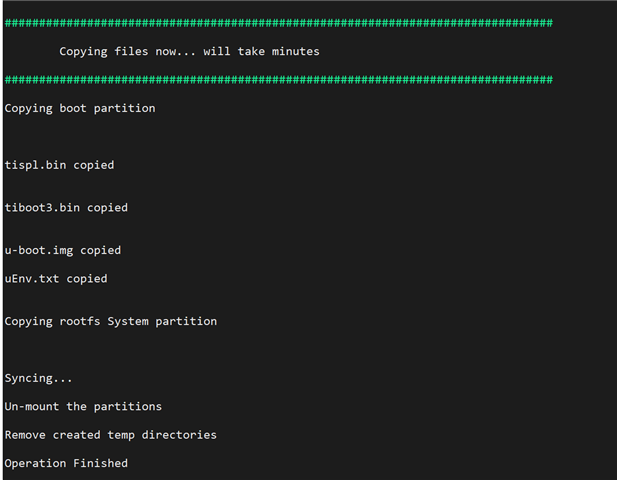Click on 'u-boot.img copied' output

tap(63, 251)
